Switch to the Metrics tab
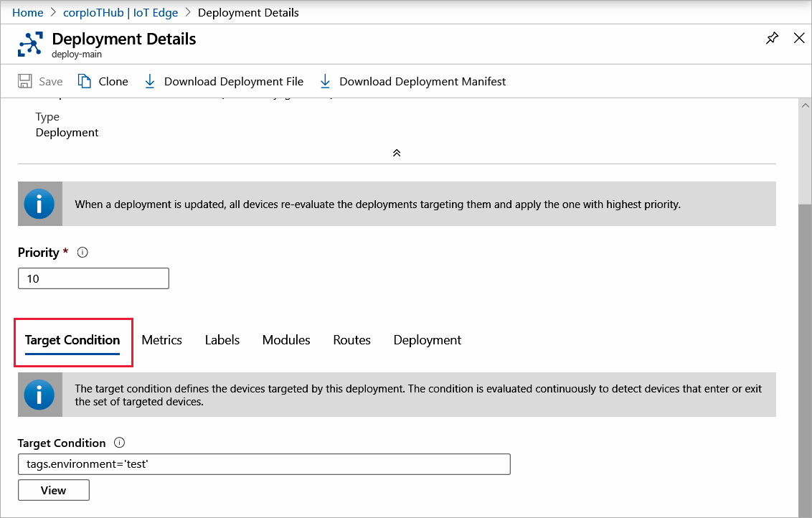 point(161,339)
